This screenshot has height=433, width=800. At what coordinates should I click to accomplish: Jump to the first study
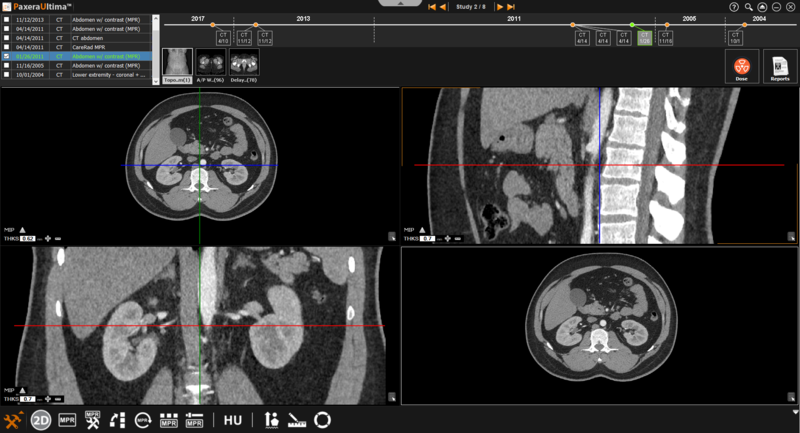tap(432, 7)
